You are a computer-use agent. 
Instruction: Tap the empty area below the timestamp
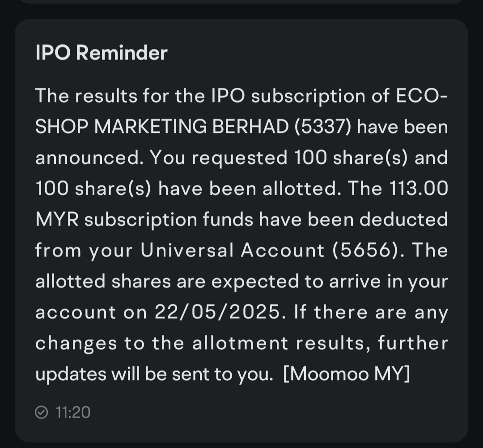[241, 431]
